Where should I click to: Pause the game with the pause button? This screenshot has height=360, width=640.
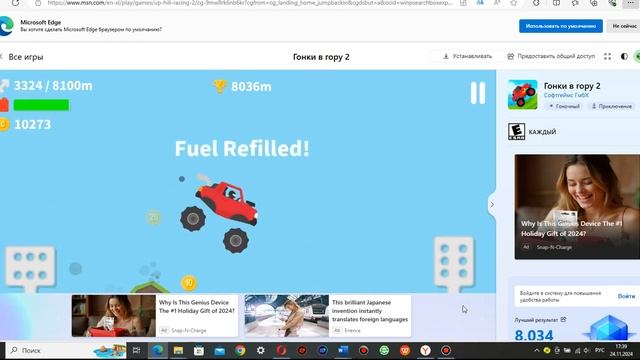click(x=478, y=93)
